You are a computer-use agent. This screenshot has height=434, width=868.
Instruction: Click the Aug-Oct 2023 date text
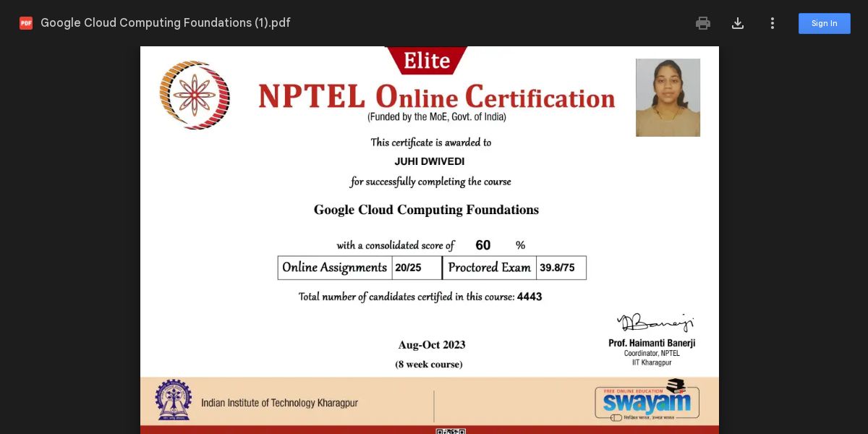click(432, 345)
